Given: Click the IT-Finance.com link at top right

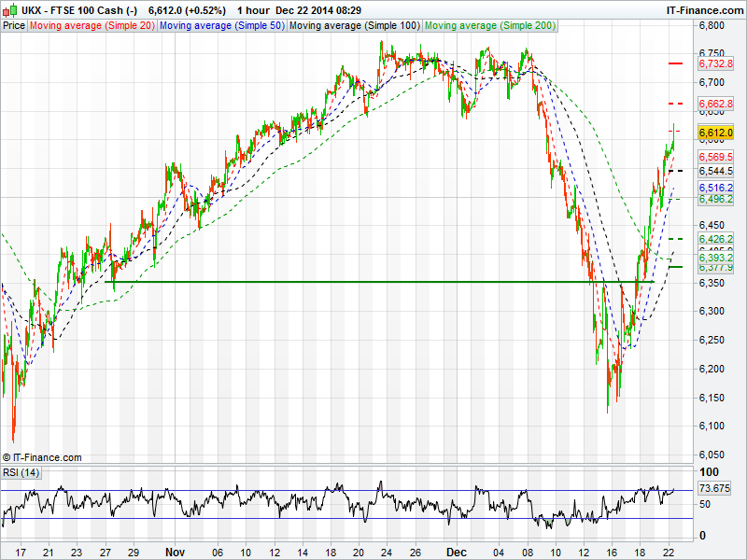Looking at the screenshot, I should point(704,9).
